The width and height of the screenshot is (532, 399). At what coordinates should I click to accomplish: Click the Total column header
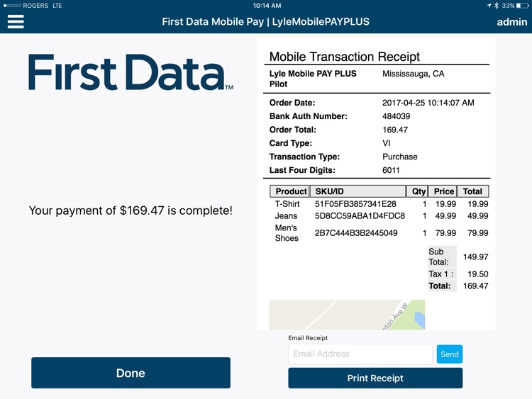[473, 191]
